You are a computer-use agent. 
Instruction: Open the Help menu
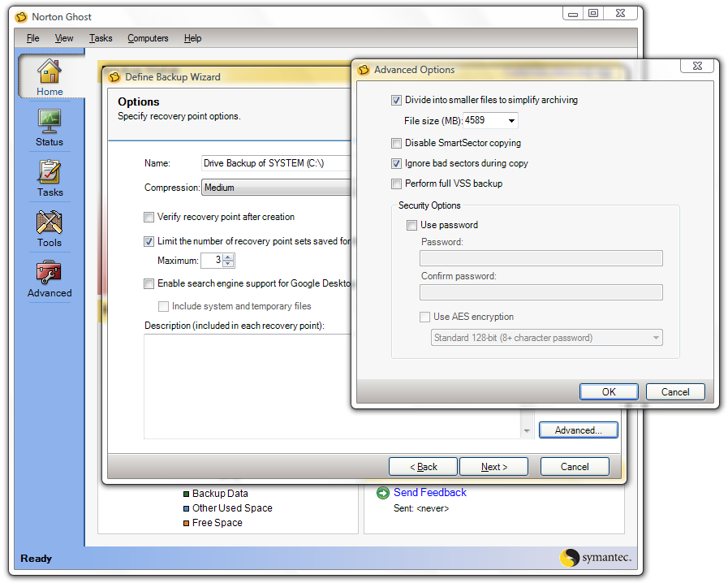pyautogui.click(x=192, y=38)
